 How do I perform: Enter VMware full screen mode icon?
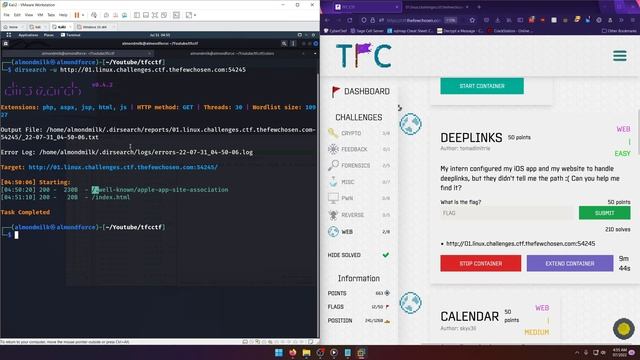click(x=155, y=15)
